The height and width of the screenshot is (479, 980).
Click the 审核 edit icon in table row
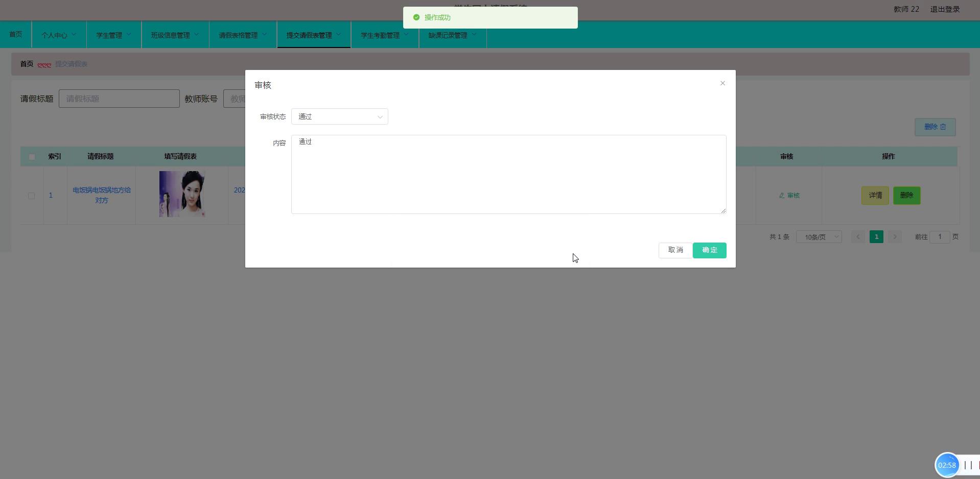789,196
